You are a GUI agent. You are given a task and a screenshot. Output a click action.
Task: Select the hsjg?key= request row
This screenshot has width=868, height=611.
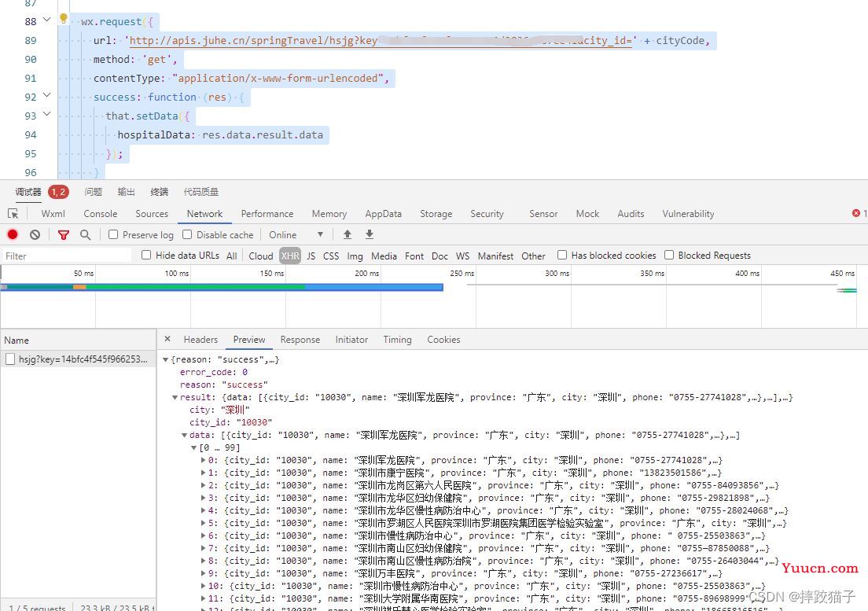tap(78, 359)
